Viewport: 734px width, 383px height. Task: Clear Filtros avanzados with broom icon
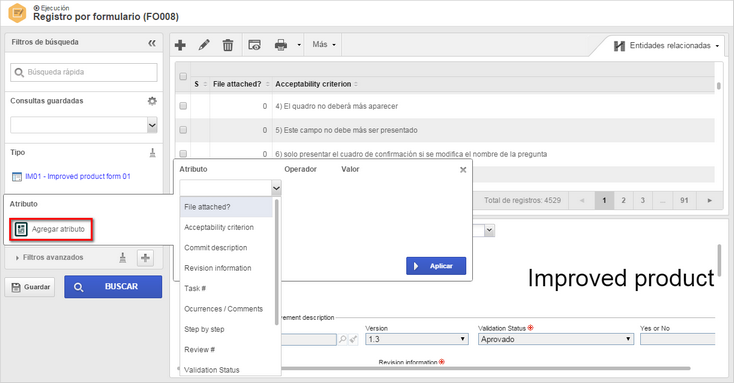coord(123,258)
